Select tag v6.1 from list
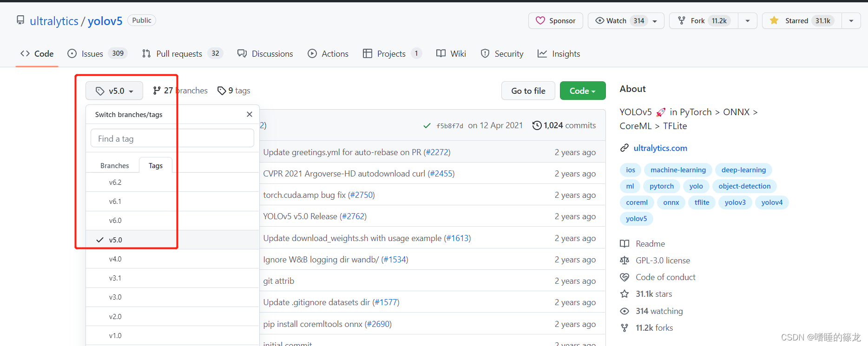Image resolution: width=868 pixels, height=346 pixels. [x=172, y=202]
